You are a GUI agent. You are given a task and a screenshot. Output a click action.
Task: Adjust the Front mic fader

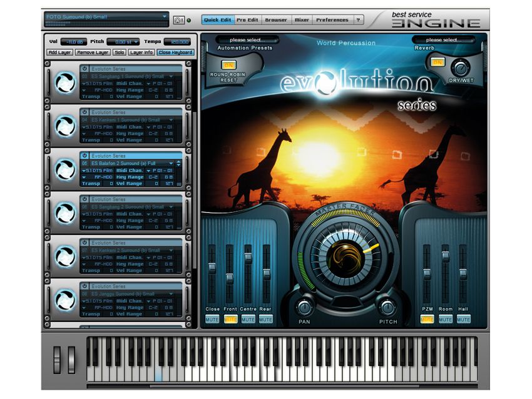click(230, 278)
